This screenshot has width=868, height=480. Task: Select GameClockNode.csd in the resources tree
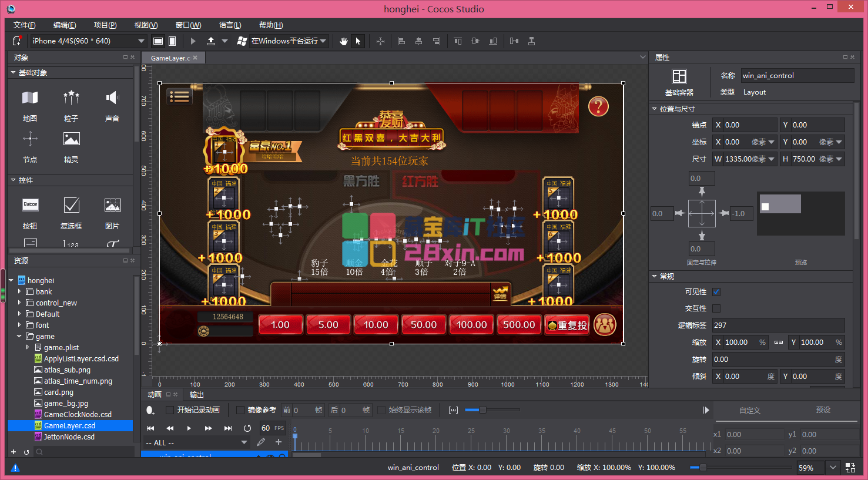tap(78, 414)
